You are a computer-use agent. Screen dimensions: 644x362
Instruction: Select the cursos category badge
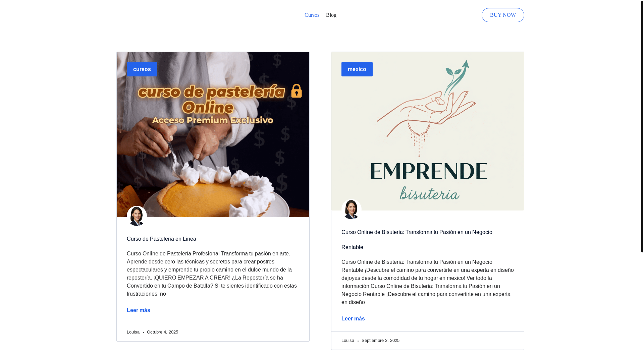click(x=142, y=69)
